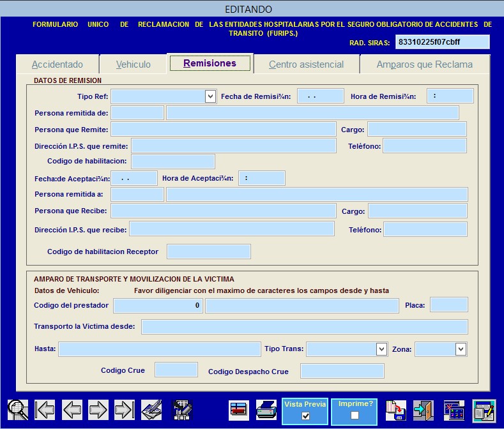
Task: Click the Cargo field beside Persona que Remite
Action: [x=417, y=129]
